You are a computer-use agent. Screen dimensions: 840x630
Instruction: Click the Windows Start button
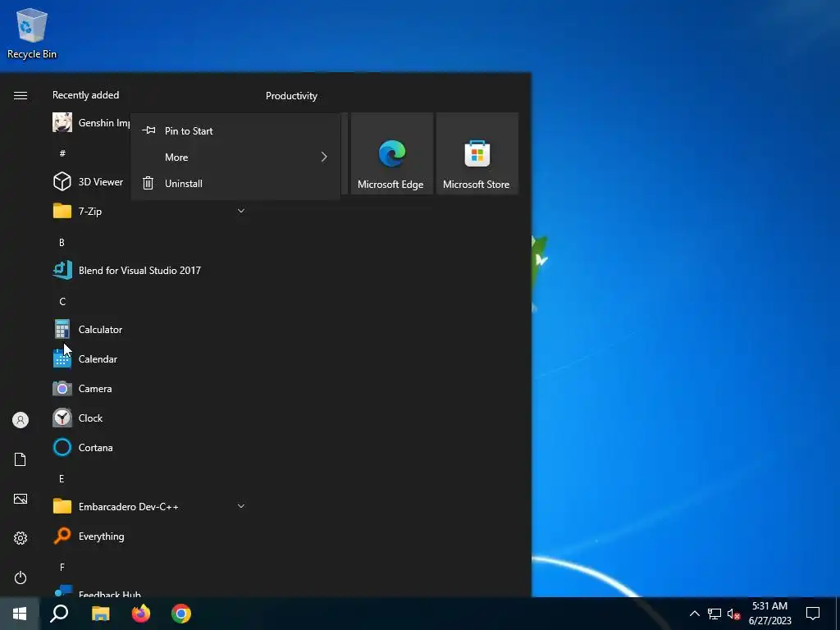20,614
